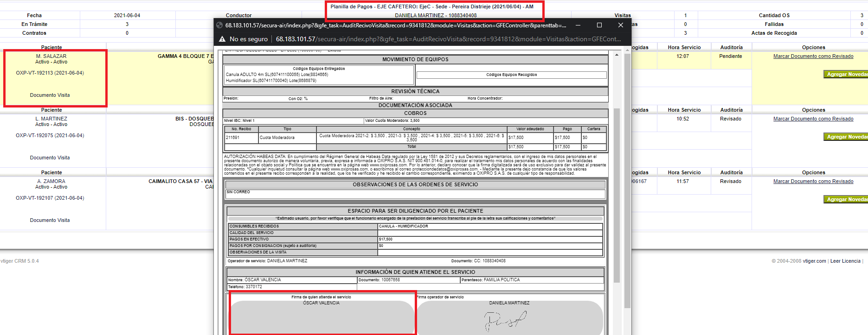Select patient name M. SALAZAR
Image resolution: width=868 pixels, height=335 pixels.
(x=51, y=56)
